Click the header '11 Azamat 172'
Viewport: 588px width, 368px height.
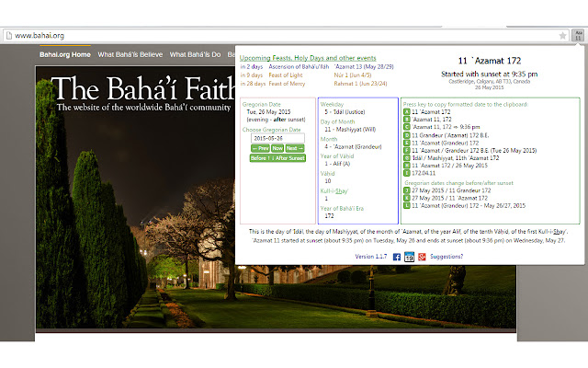490,61
